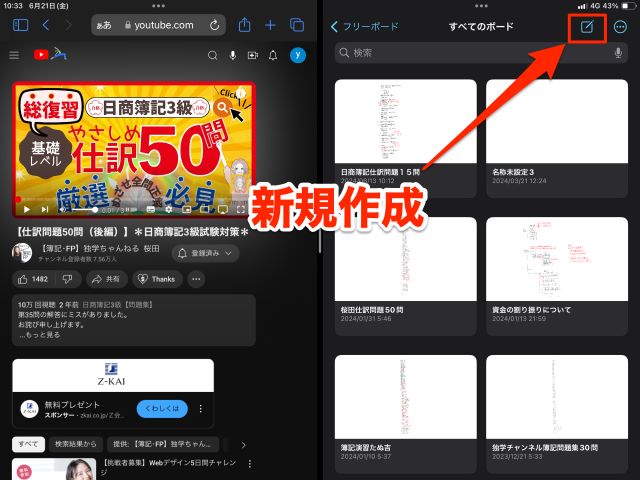Image resolution: width=640 pixels, height=480 pixels.
Task: Toggle subtitles in video player
Action: pos(151,209)
